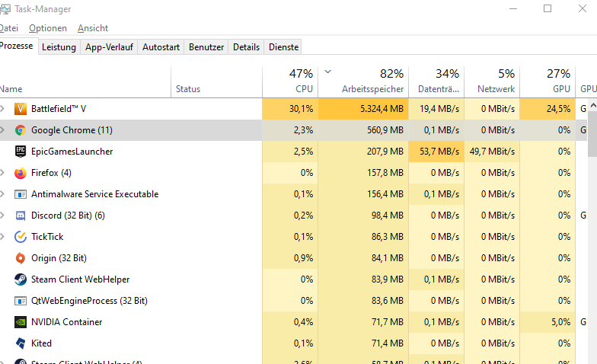Click sort arrow above Arbeitsspeicher column
The width and height of the screenshot is (597, 364).
click(327, 72)
